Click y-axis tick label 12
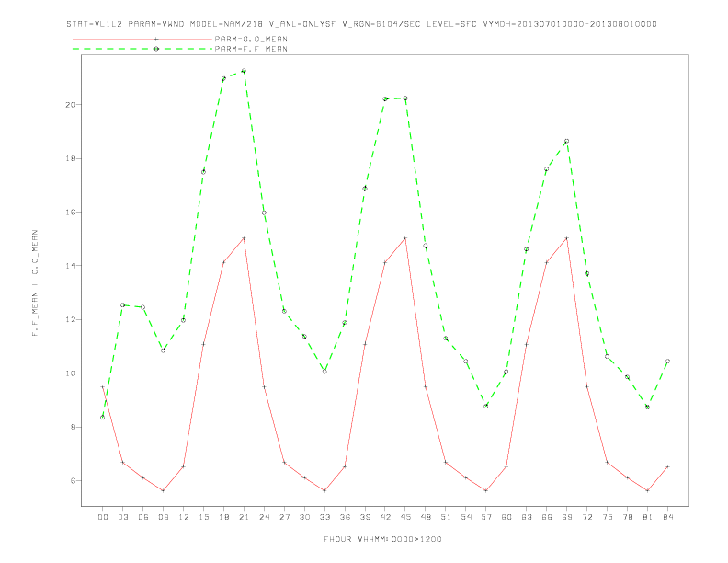 tap(70, 319)
